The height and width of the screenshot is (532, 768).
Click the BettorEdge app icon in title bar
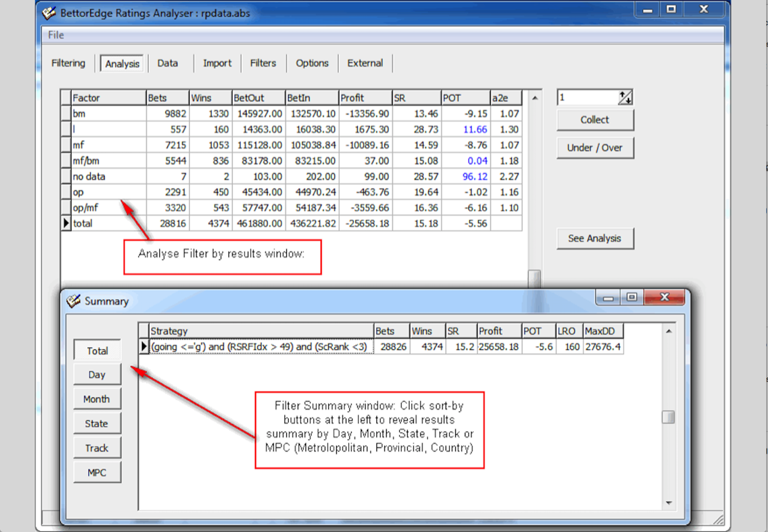[x=49, y=12]
